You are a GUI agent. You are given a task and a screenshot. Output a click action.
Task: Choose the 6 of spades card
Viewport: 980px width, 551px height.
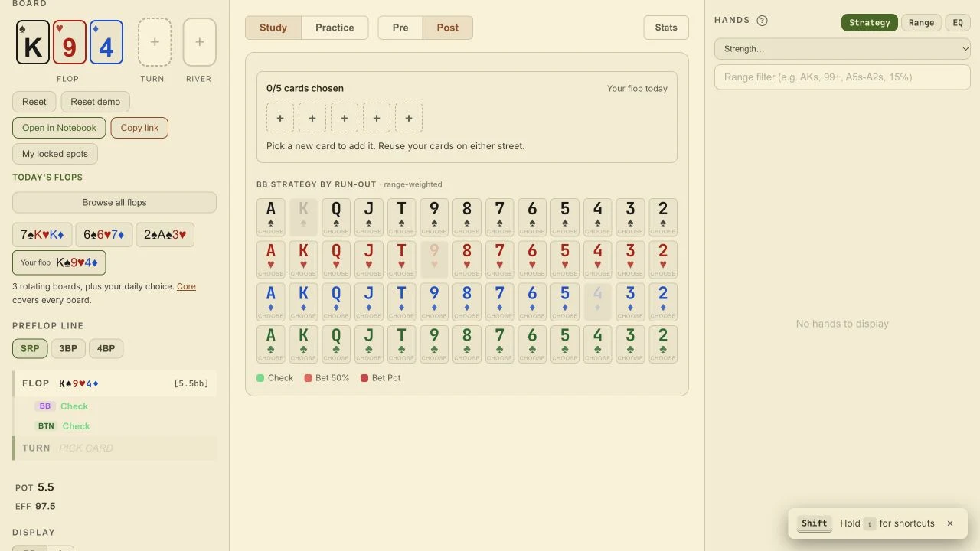click(532, 217)
